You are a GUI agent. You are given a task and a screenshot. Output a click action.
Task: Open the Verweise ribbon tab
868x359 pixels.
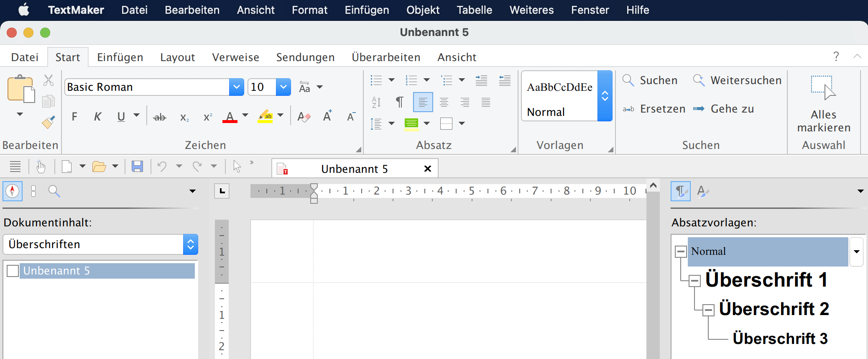click(235, 57)
